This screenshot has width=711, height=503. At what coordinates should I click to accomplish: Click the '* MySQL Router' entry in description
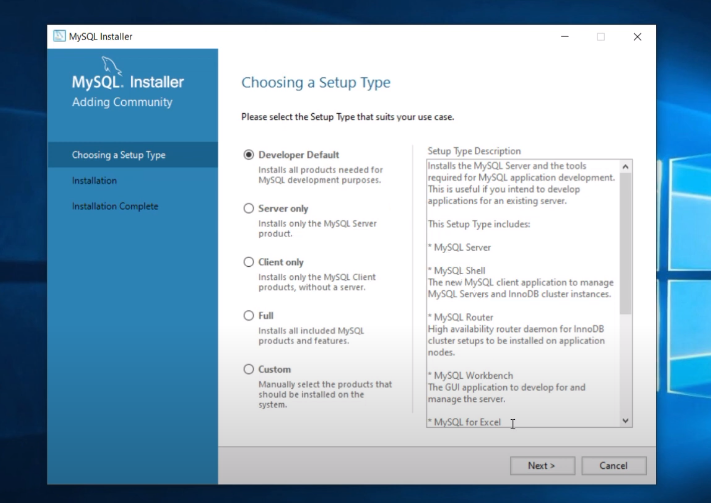[460, 317]
